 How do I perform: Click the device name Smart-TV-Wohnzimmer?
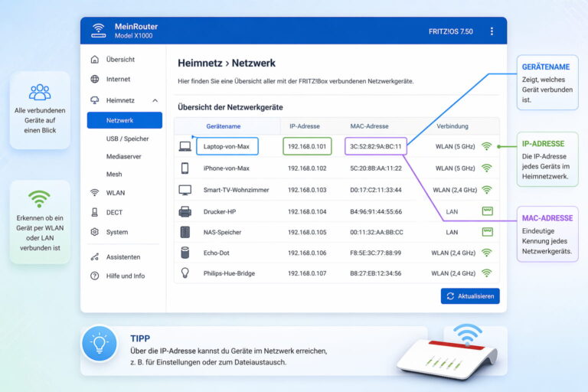point(237,190)
